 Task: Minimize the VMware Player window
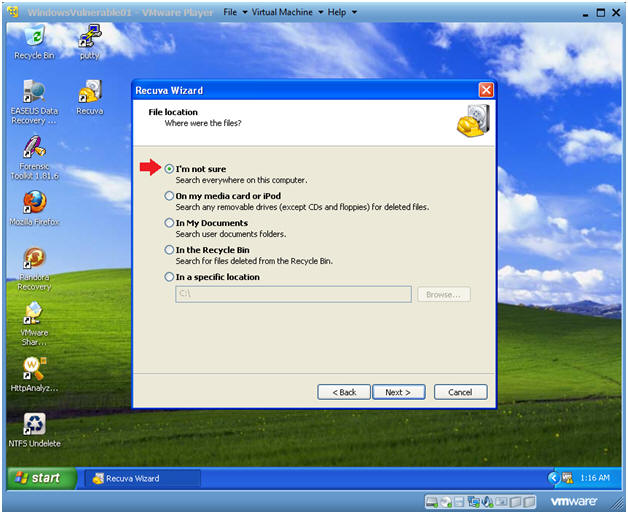pos(585,13)
